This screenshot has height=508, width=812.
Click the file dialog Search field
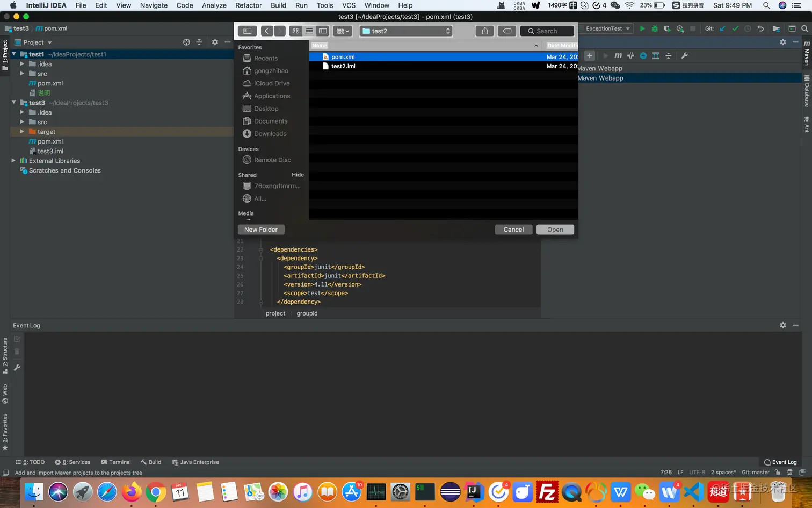pyautogui.click(x=547, y=31)
